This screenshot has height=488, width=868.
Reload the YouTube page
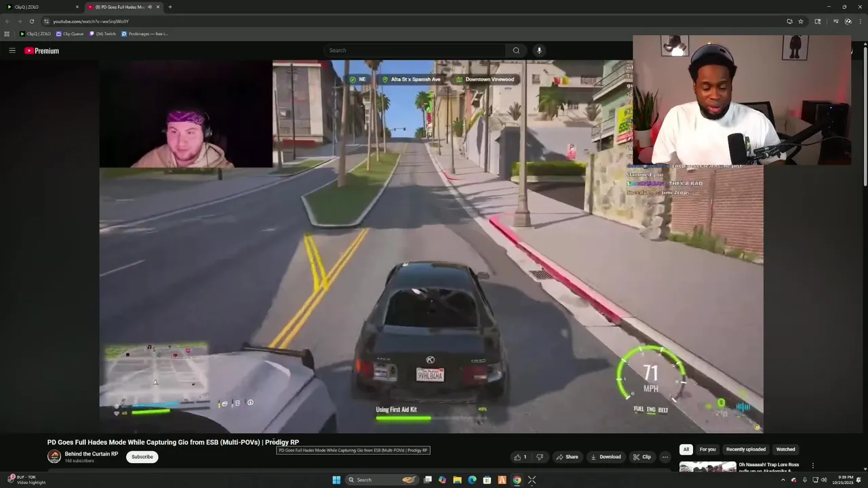point(31,21)
